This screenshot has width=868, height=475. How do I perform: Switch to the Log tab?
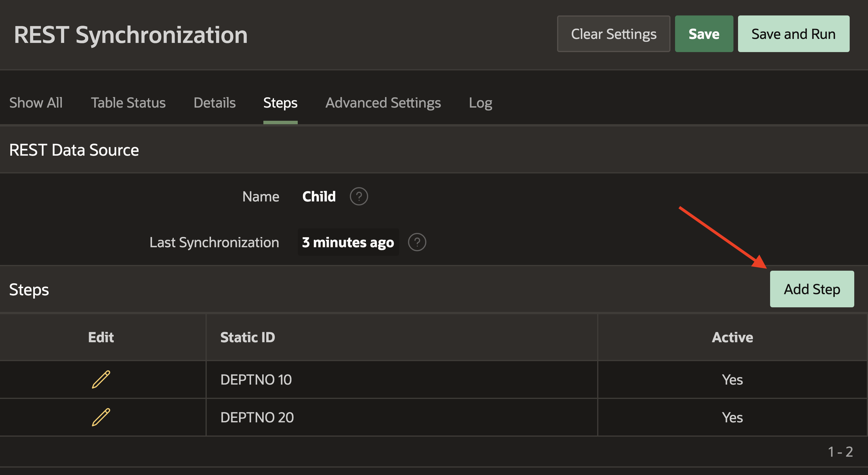pos(480,103)
